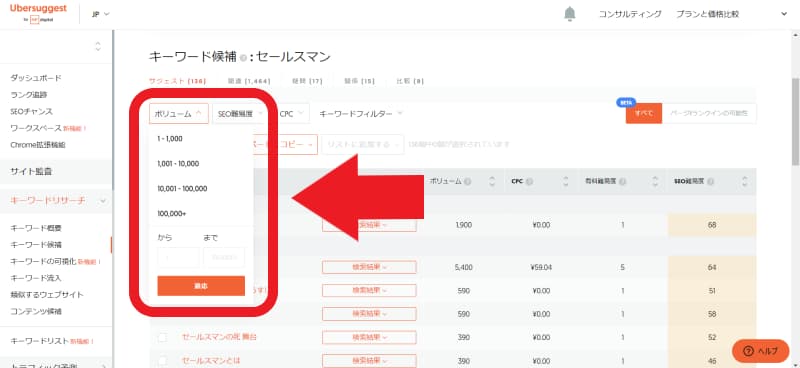The width and height of the screenshot is (800, 368).
Task: Go to ダッシュボード in sidebar
Action: 36,78
